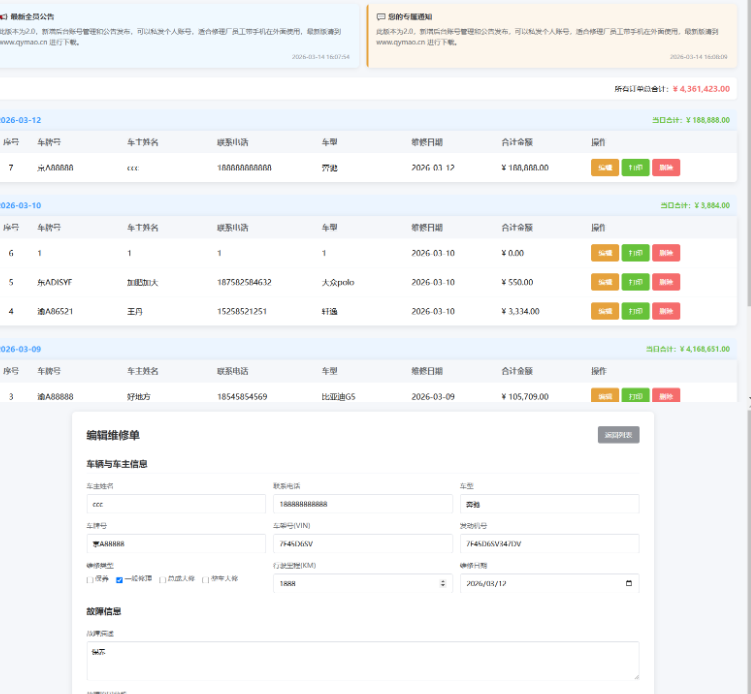The image size is (751, 694).
Task: Uncheck the 一般维修 checkbox
Action: coord(120,580)
